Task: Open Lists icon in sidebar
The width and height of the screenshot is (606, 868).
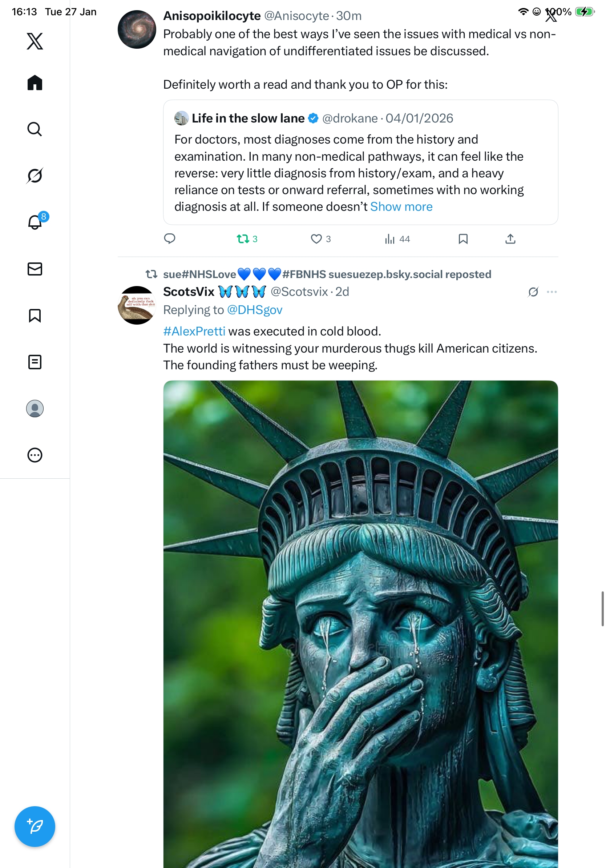Action: (35, 362)
